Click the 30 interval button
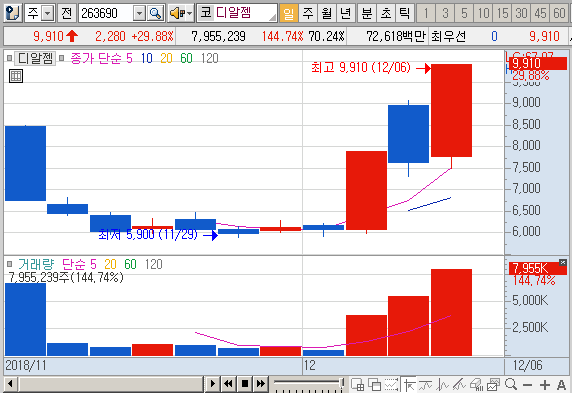The height and width of the screenshot is (393, 572). pos(521,14)
